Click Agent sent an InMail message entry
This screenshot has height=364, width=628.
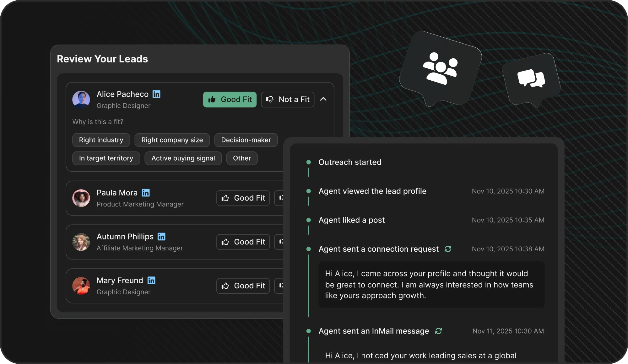[x=374, y=331]
